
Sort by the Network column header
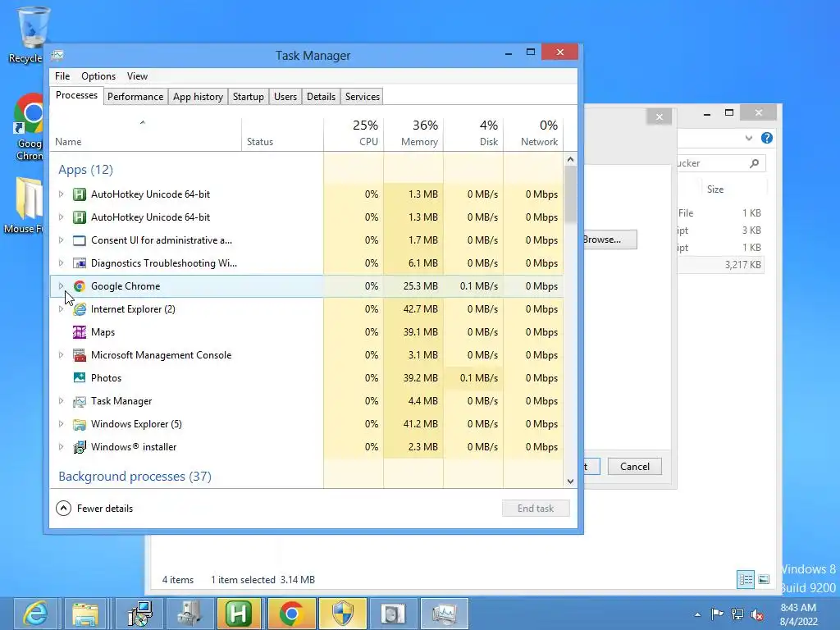coord(533,134)
